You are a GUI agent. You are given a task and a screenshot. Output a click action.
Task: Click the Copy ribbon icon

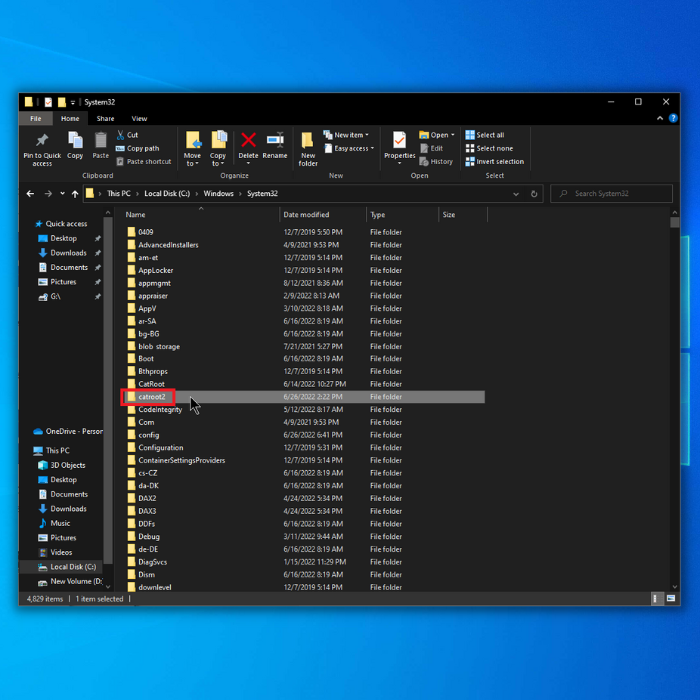75,140
